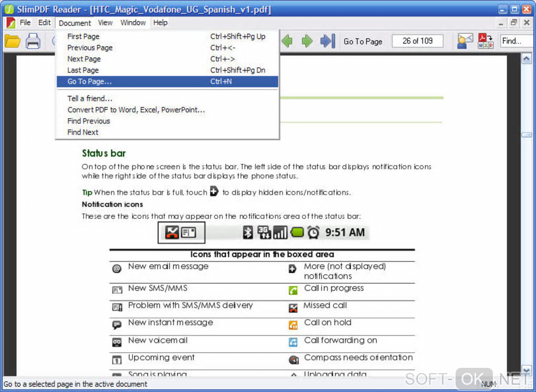Click the Compass needs orientation text

tap(358, 357)
